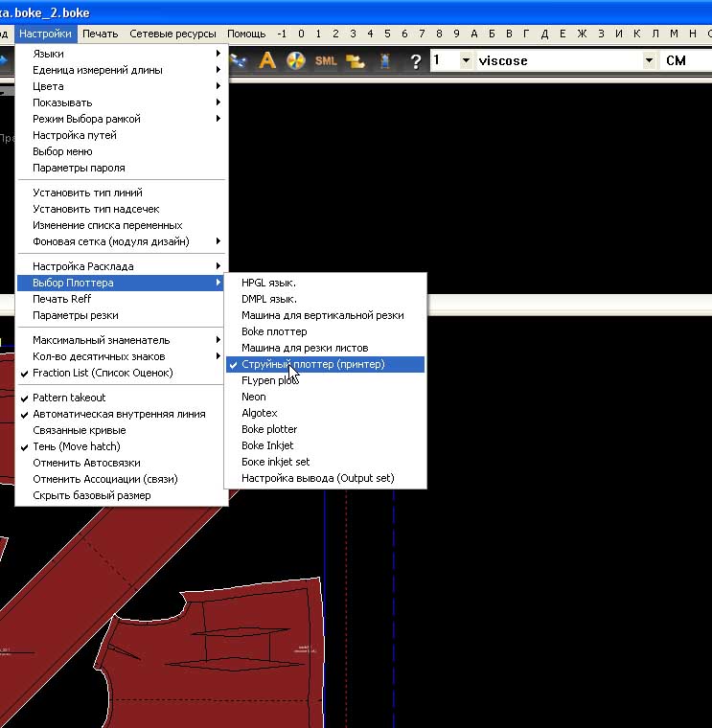Expand the number 1 combo box arrow
This screenshot has width=712, height=728.
tap(466, 60)
